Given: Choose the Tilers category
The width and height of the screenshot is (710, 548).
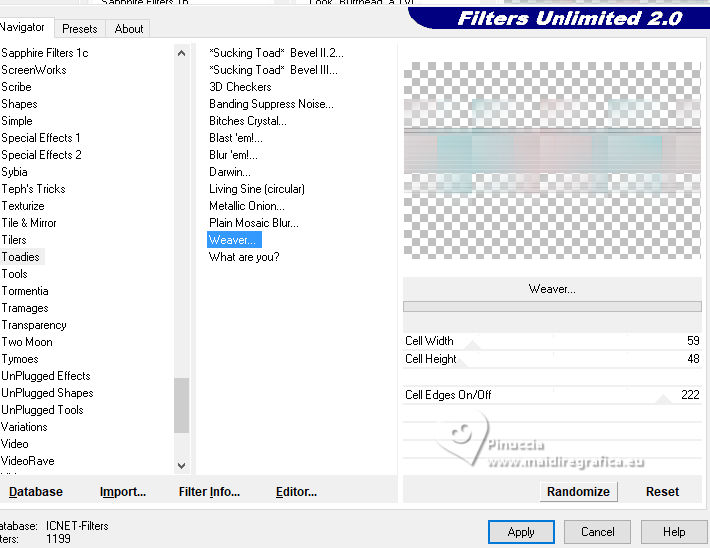Looking at the screenshot, I should (14, 240).
